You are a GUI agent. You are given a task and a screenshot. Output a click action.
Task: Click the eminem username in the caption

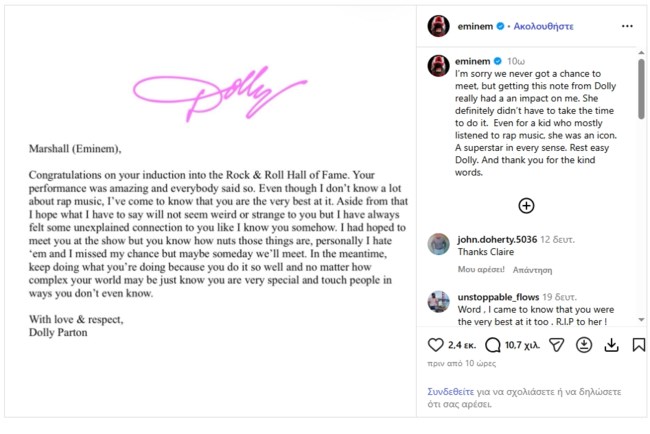(473, 61)
